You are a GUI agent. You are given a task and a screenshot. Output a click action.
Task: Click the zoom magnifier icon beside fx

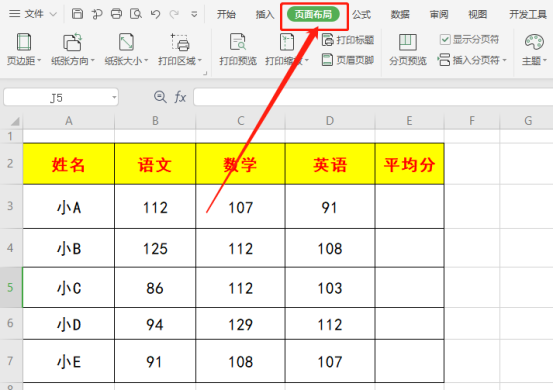tap(160, 96)
